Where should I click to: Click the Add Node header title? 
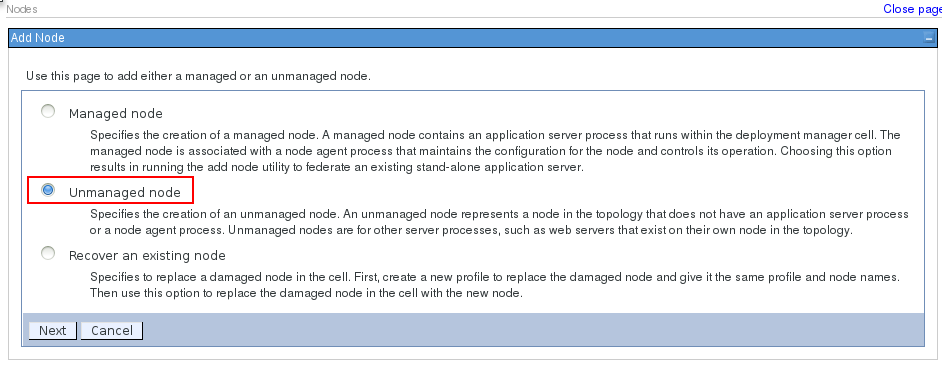click(38, 38)
